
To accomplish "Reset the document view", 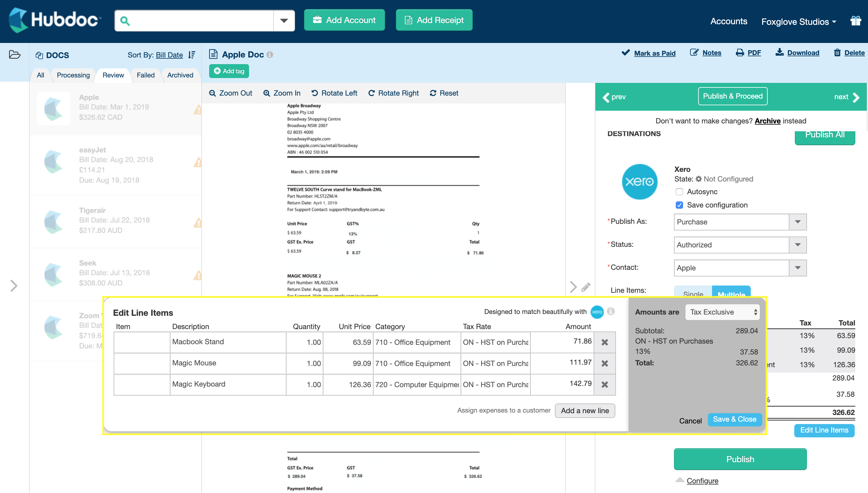I will click(444, 93).
